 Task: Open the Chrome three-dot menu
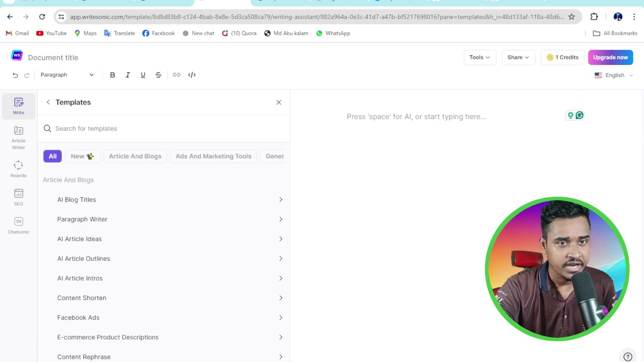click(x=634, y=17)
